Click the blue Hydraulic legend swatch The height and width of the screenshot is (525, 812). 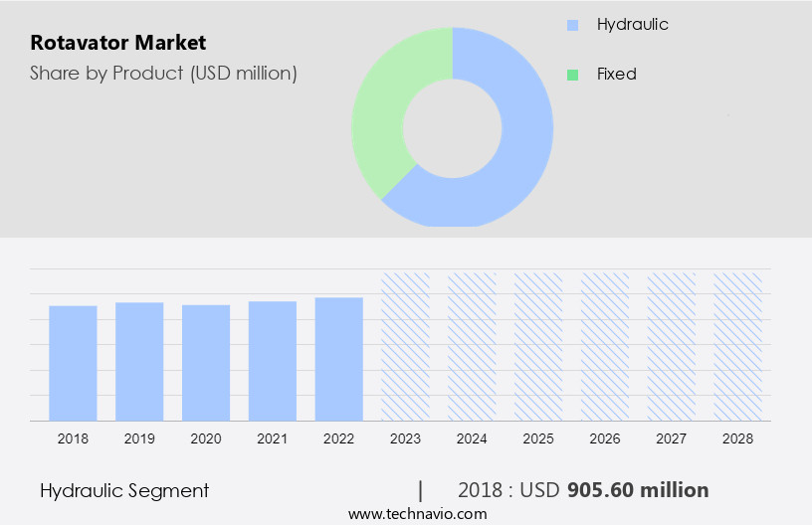point(571,25)
